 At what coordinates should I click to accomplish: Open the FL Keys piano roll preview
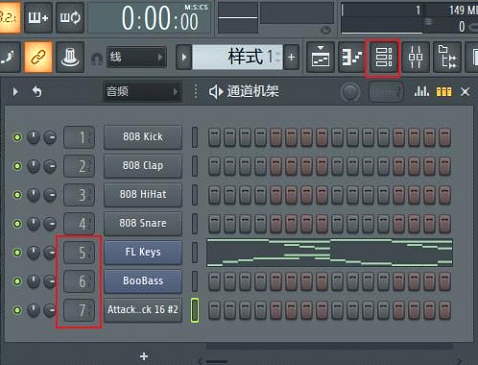coord(329,253)
